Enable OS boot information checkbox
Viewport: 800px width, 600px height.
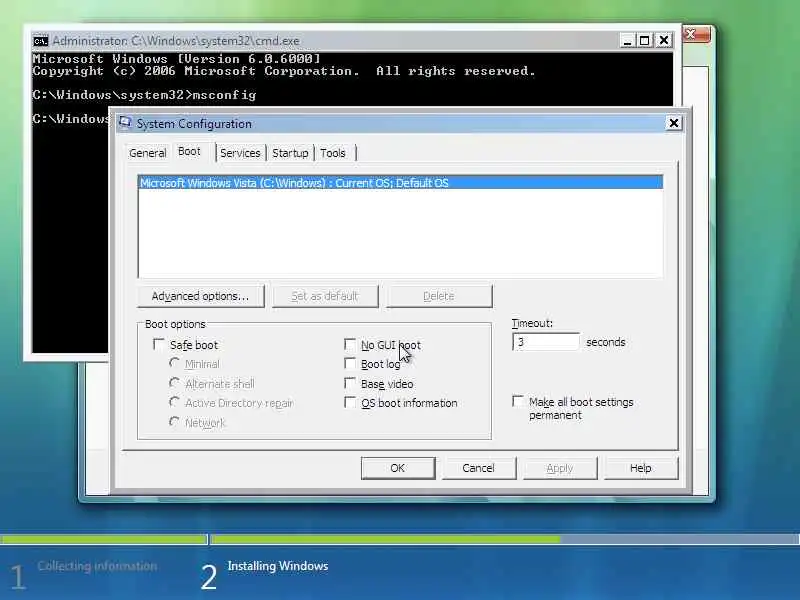click(350, 403)
